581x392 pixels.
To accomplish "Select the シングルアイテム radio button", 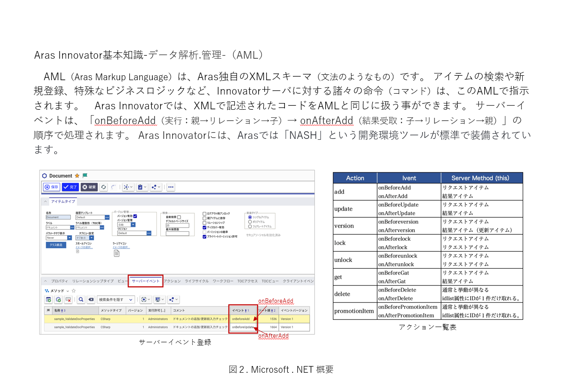I will [250, 217].
